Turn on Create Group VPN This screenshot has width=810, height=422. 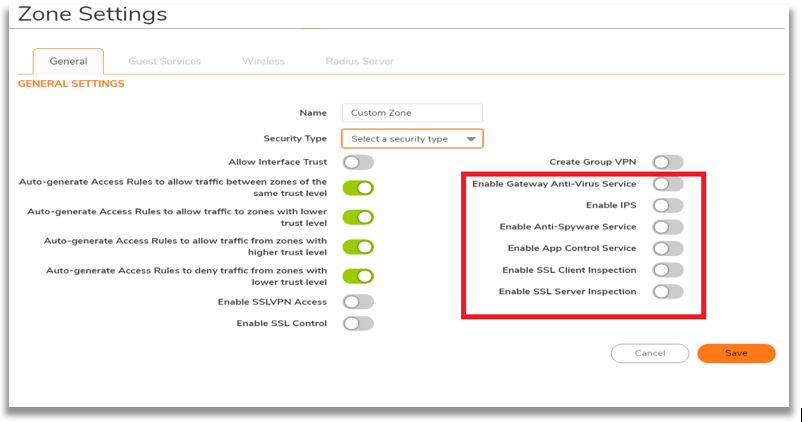tap(668, 162)
